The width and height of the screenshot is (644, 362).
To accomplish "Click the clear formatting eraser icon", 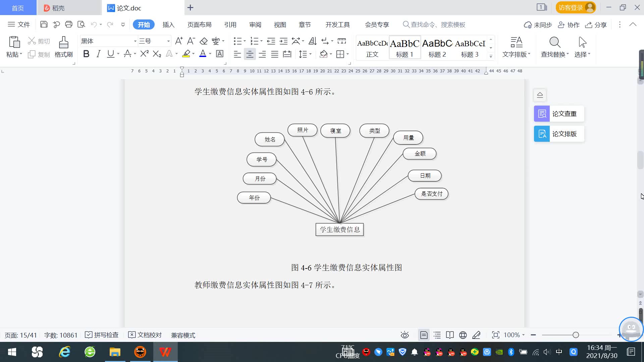I will pos(204,41).
